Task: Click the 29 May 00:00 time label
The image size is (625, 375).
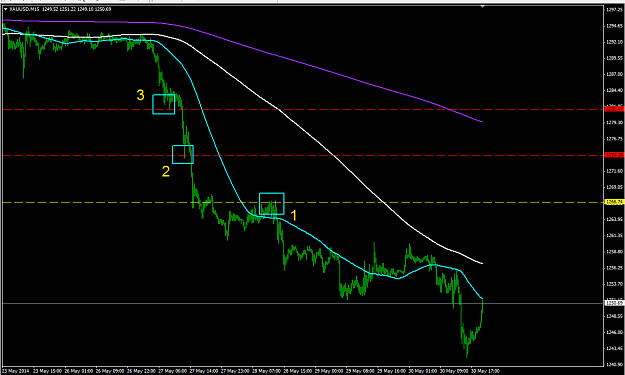Action: (328, 371)
